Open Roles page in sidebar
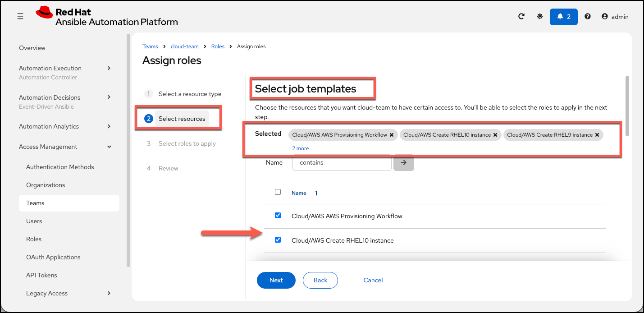644x313 pixels. click(x=34, y=239)
